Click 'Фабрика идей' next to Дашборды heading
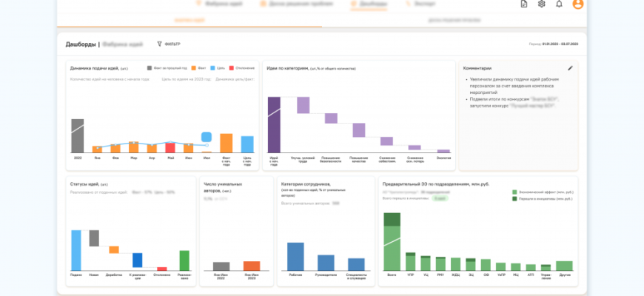Viewport: 644px width, 296px height. pyautogui.click(x=123, y=44)
